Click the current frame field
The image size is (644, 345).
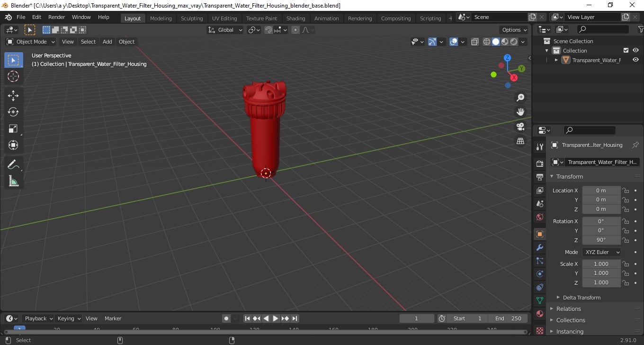(417, 318)
